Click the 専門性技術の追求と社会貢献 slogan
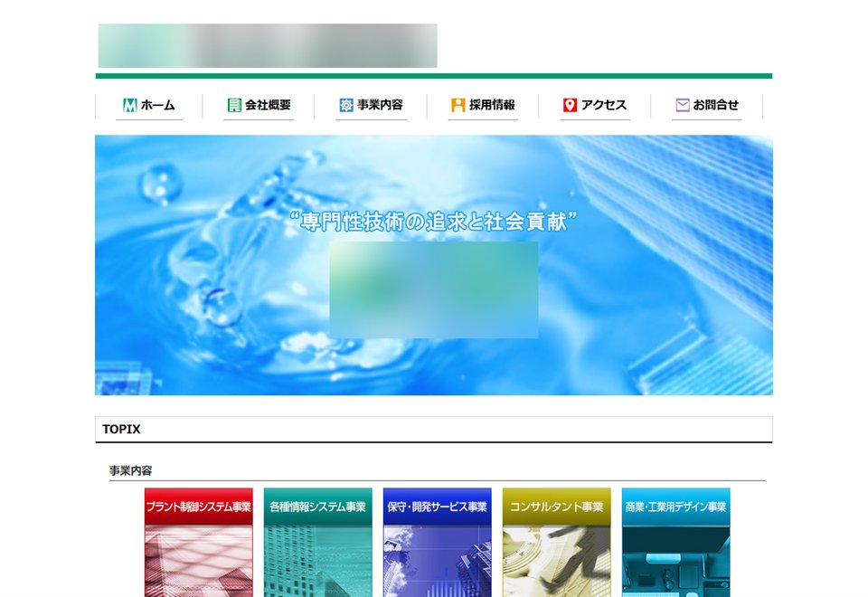The image size is (868, 597). click(433, 223)
